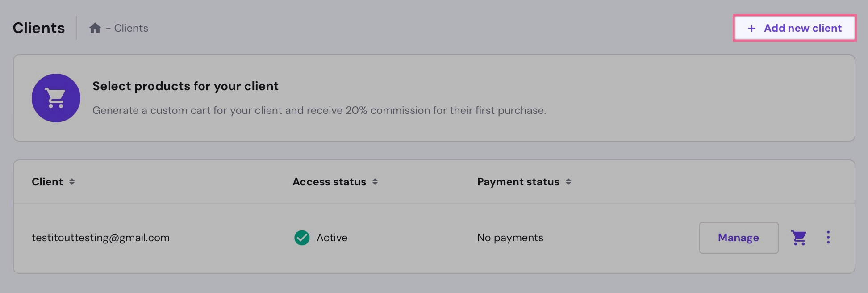Screen dimensions: 868x293
Task: Click the purple shopping cart circle icon
Action: tap(56, 98)
